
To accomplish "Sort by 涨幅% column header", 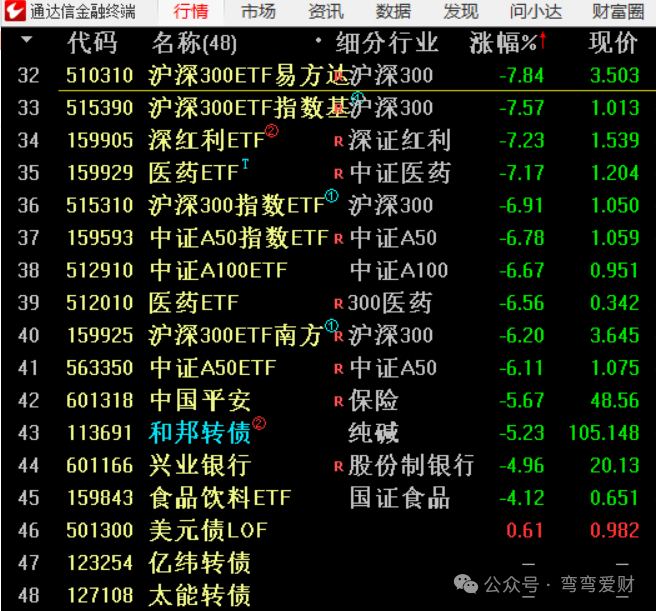I will [503, 43].
